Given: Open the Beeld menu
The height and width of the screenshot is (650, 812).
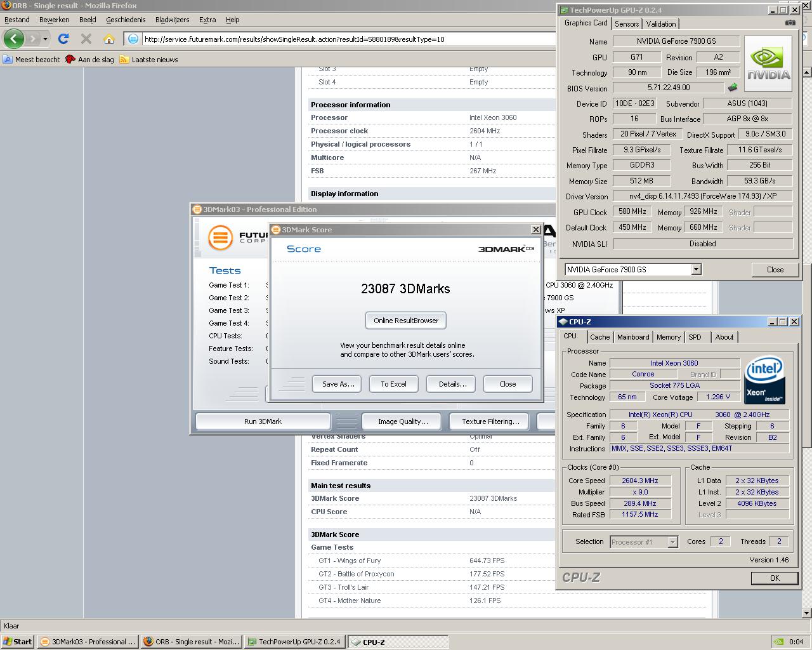Looking at the screenshot, I should tap(88, 20).
